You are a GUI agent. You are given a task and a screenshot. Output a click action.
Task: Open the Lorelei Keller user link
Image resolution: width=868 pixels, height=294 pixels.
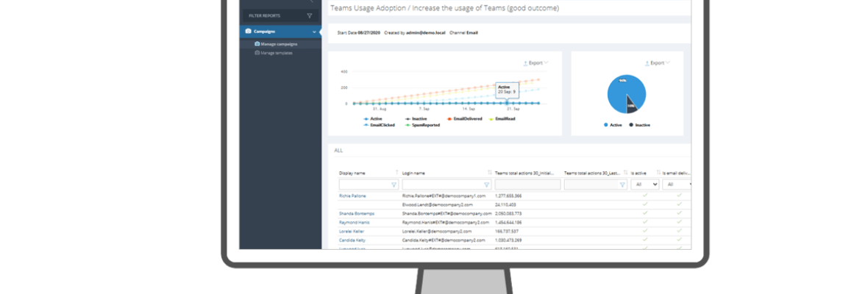click(x=351, y=231)
